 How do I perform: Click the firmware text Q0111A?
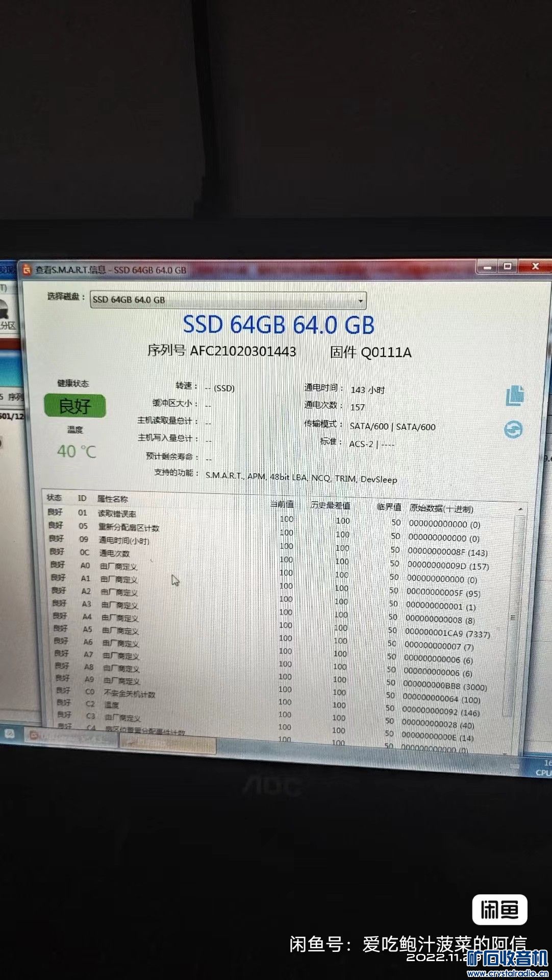point(386,353)
